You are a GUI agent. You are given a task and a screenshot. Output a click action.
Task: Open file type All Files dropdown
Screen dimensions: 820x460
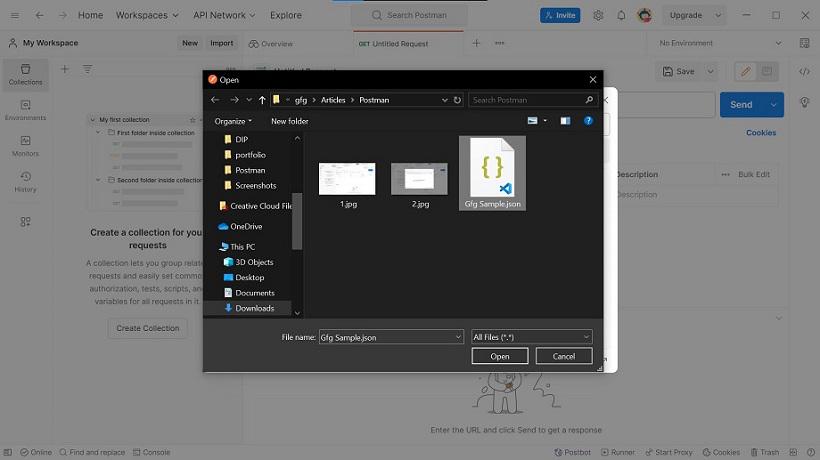(x=532, y=337)
